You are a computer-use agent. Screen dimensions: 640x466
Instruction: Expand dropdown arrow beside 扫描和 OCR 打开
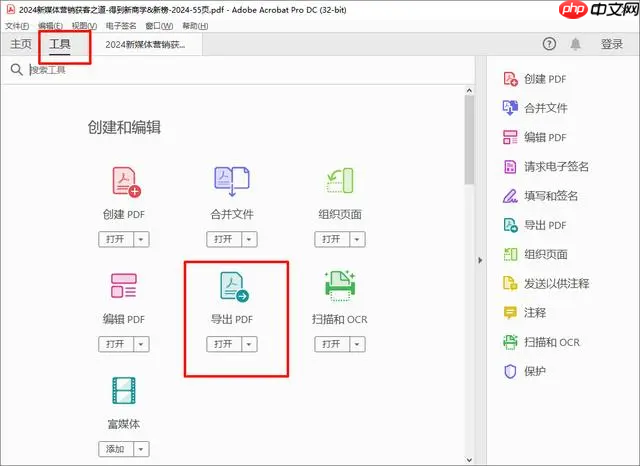357,344
